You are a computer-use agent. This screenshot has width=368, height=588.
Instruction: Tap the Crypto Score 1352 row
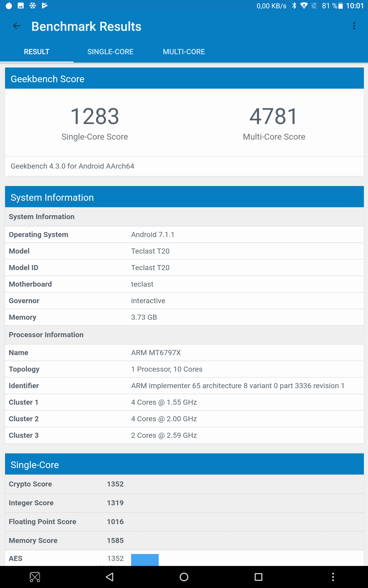184,484
